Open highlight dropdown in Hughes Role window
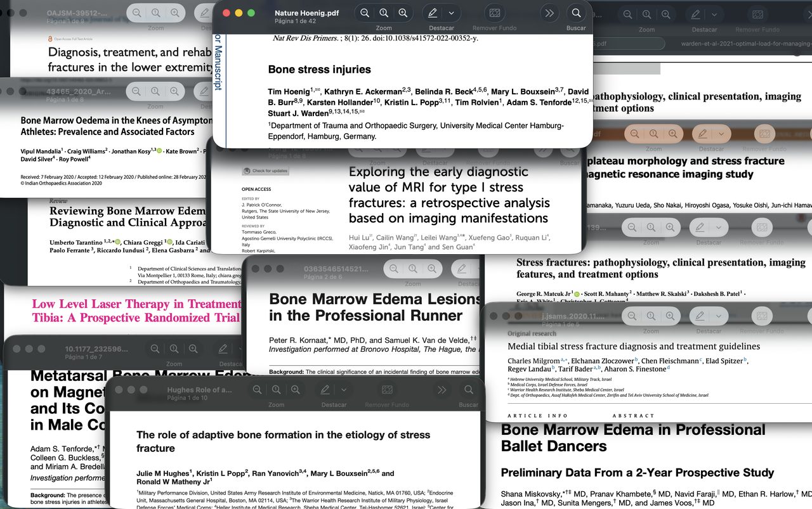Image resolution: width=812 pixels, height=509 pixels. coord(344,390)
